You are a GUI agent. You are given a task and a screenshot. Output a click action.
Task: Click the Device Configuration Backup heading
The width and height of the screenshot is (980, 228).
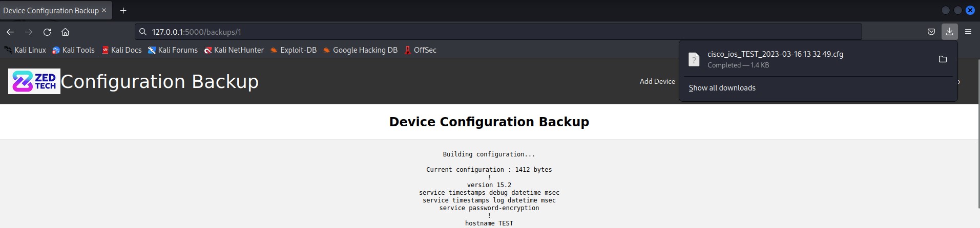489,122
